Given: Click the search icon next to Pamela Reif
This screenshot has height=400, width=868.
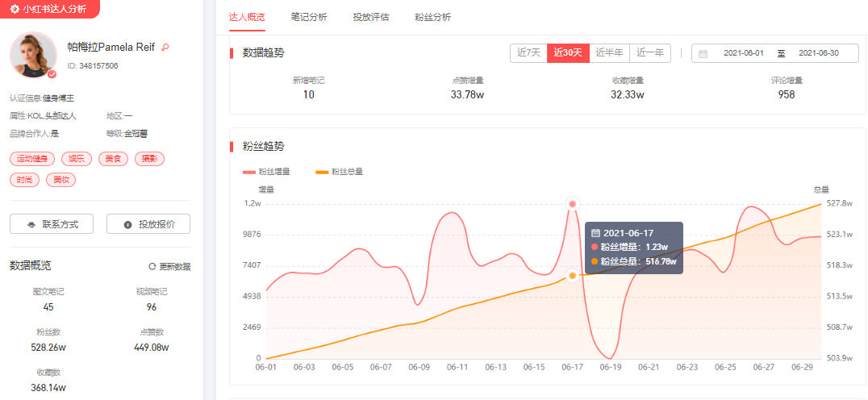Looking at the screenshot, I should (165, 48).
